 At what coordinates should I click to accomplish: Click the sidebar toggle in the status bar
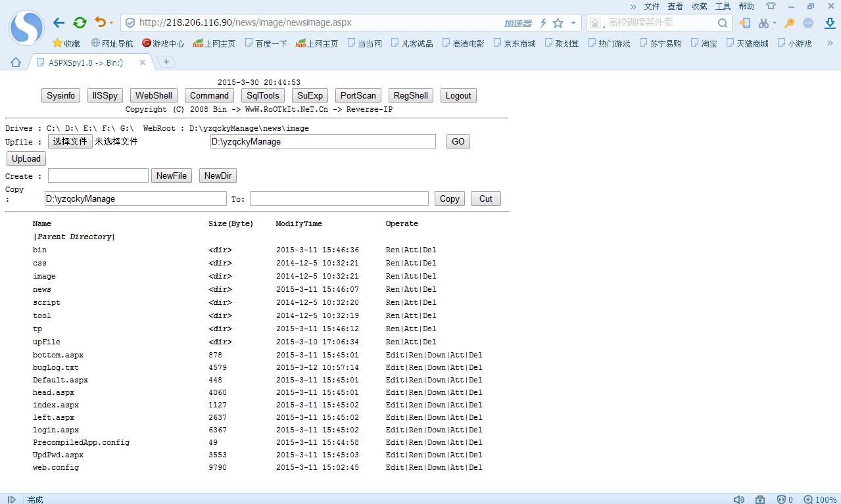pyautogui.click(x=11, y=499)
